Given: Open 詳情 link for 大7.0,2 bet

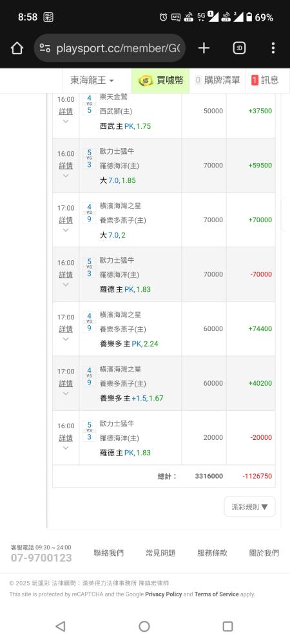Looking at the screenshot, I should point(66,220).
